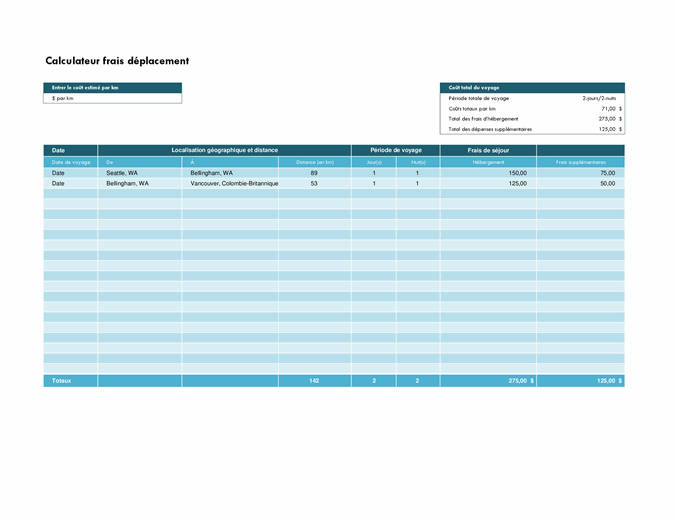Click the distance cell showing 89
The height and width of the screenshot is (520, 675).
click(x=314, y=173)
